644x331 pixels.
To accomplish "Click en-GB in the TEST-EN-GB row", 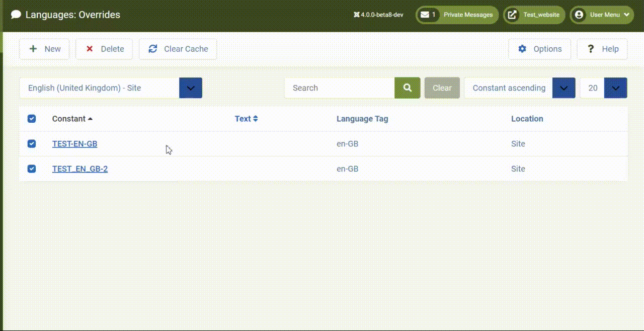I will click(348, 144).
